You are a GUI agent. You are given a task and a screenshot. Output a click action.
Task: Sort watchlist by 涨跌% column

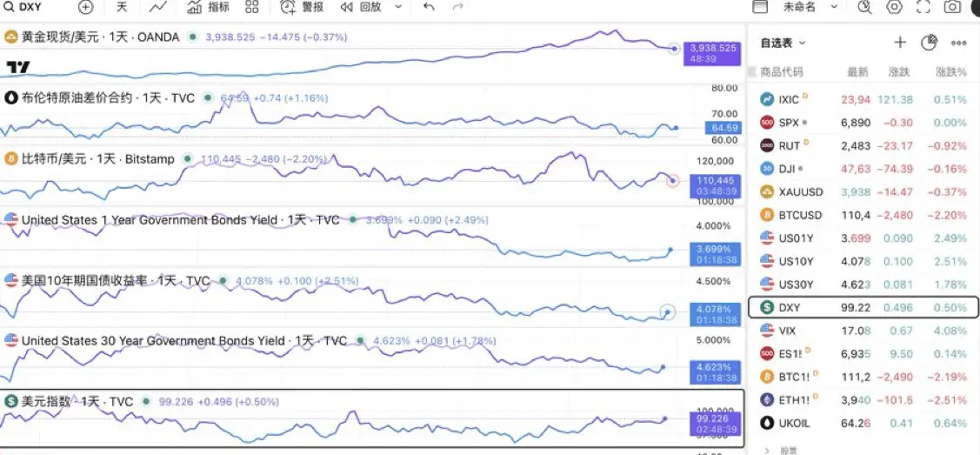pos(951,72)
